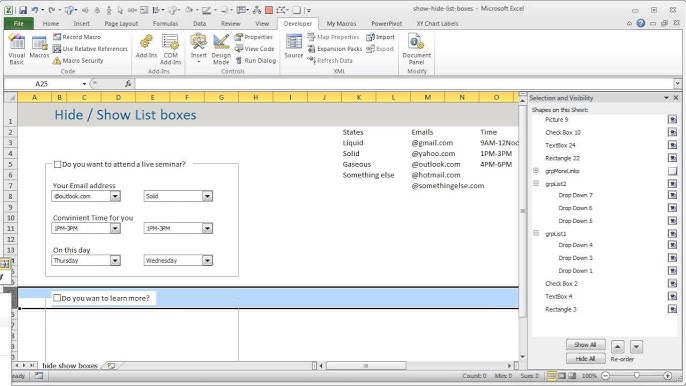Click View Code in the Controls group
The image size is (686, 386).
coord(255,49)
